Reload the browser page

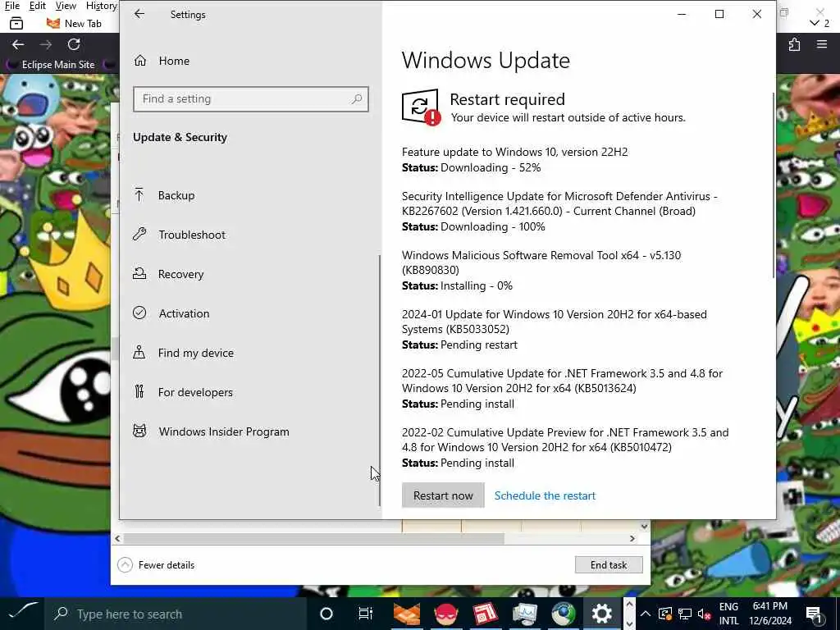[73, 44]
